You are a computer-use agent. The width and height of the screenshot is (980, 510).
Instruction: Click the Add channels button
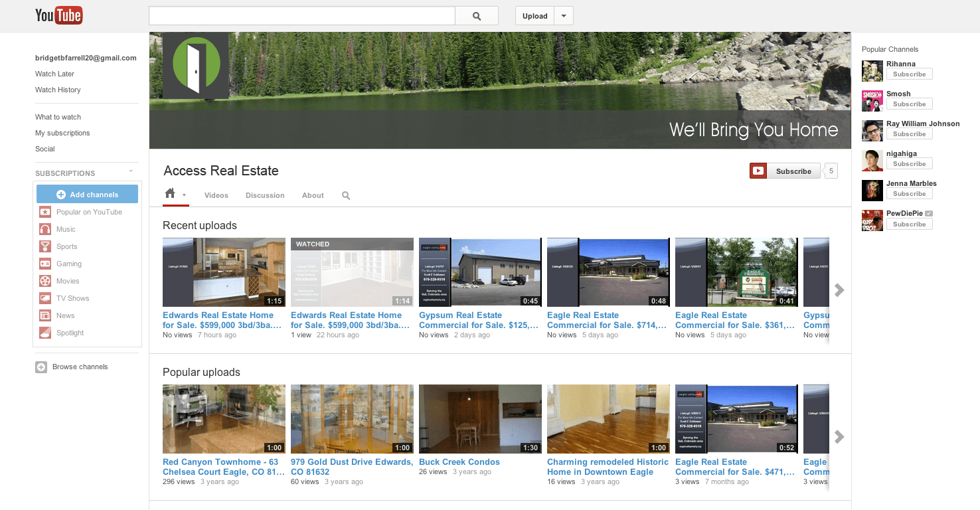coord(87,195)
